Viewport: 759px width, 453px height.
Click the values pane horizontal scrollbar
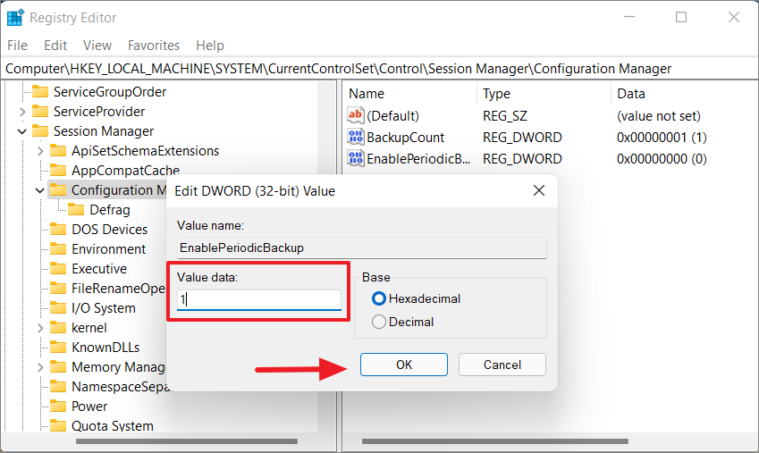495,441
